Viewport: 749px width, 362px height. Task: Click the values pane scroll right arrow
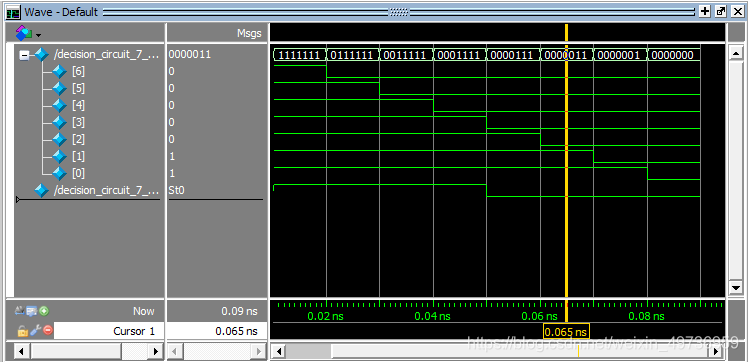(x=259, y=351)
